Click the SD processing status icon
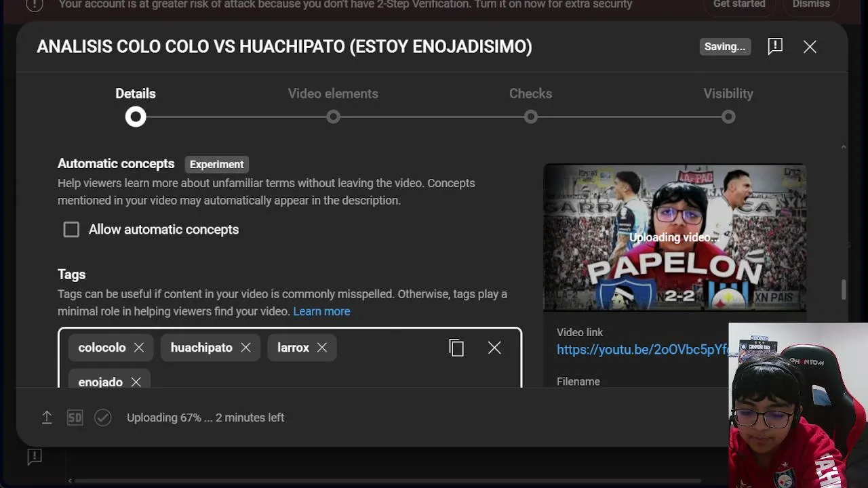Viewport: 868px width, 488px height. pos(75,418)
